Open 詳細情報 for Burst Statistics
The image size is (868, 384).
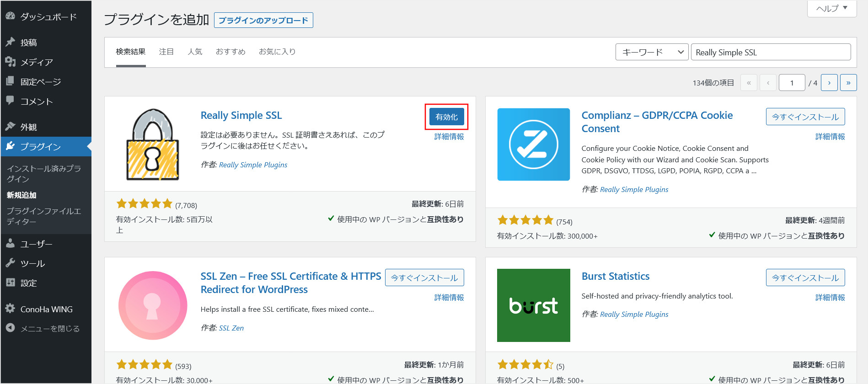tap(830, 298)
